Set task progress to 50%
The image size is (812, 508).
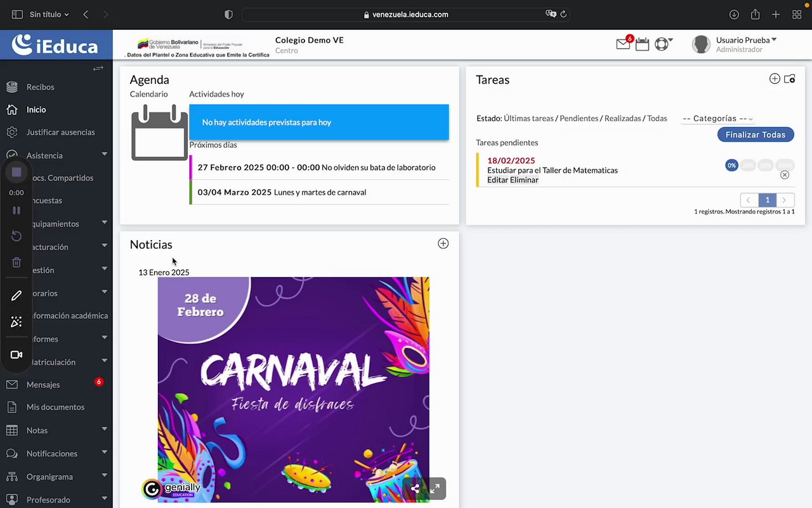pos(766,165)
